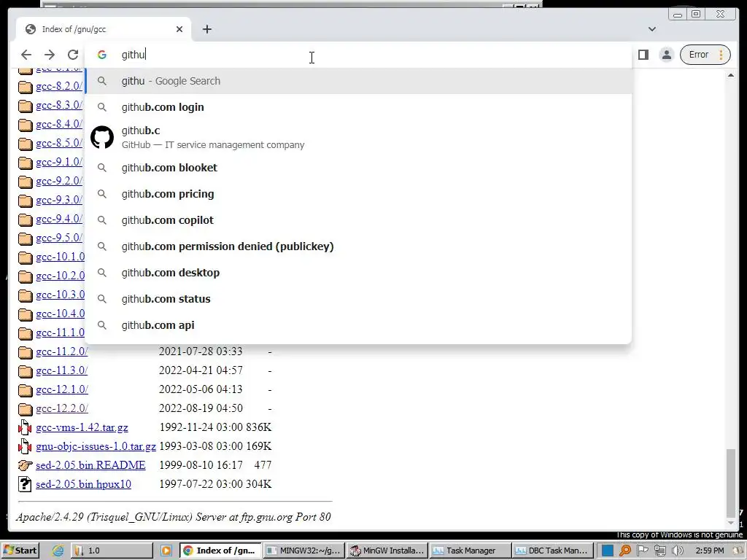
Task: Launch Internet Explorer from quick launch
Action: 58,551
